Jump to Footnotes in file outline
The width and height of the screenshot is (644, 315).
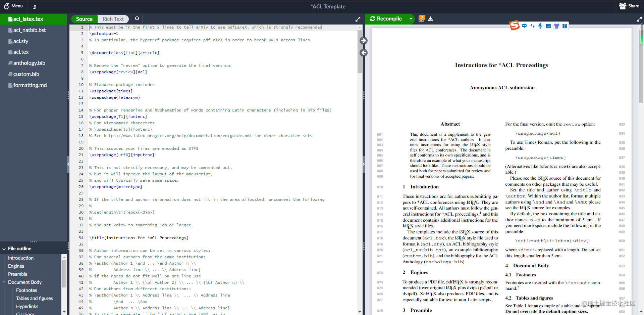tap(26, 290)
